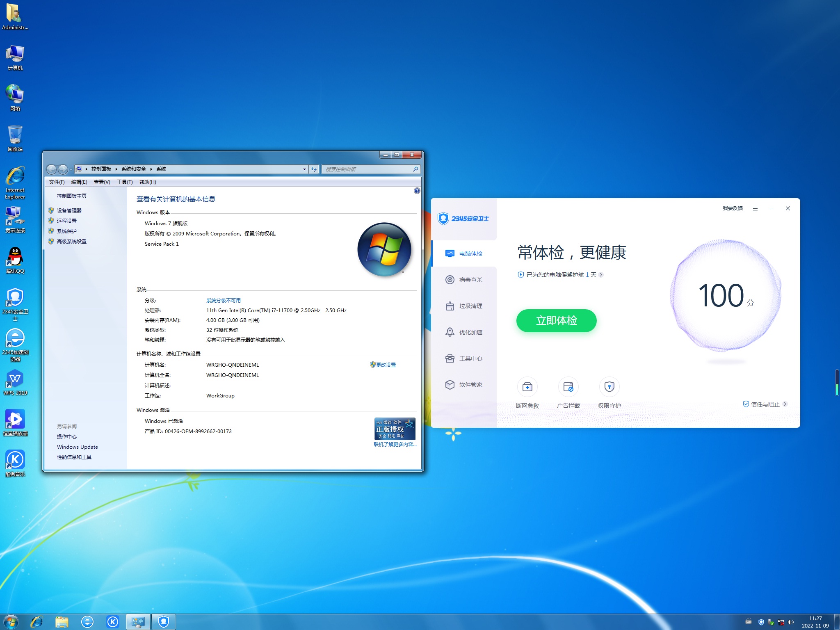Switch to 2345安全卫士 taskbar button
The height and width of the screenshot is (630, 840).
click(x=164, y=622)
